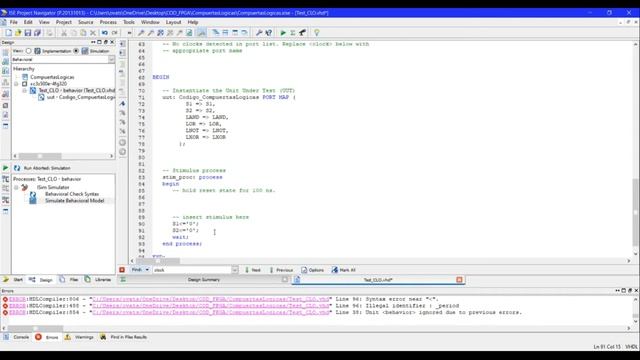Close the Errors panel

click(x=636, y=291)
